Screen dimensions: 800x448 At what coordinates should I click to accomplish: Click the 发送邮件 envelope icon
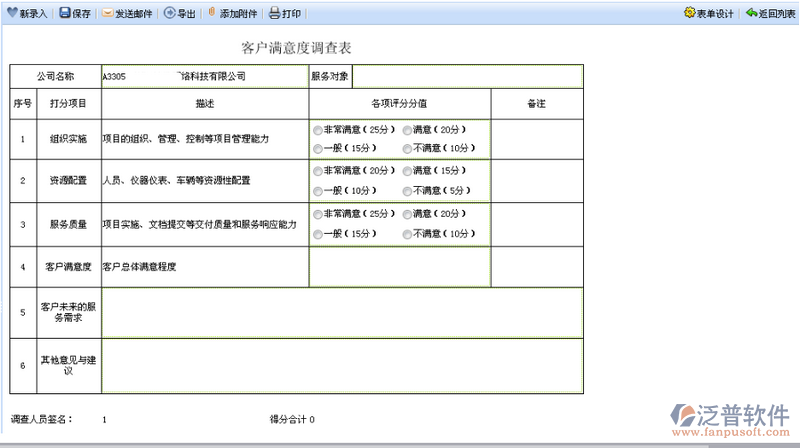click(x=107, y=14)
